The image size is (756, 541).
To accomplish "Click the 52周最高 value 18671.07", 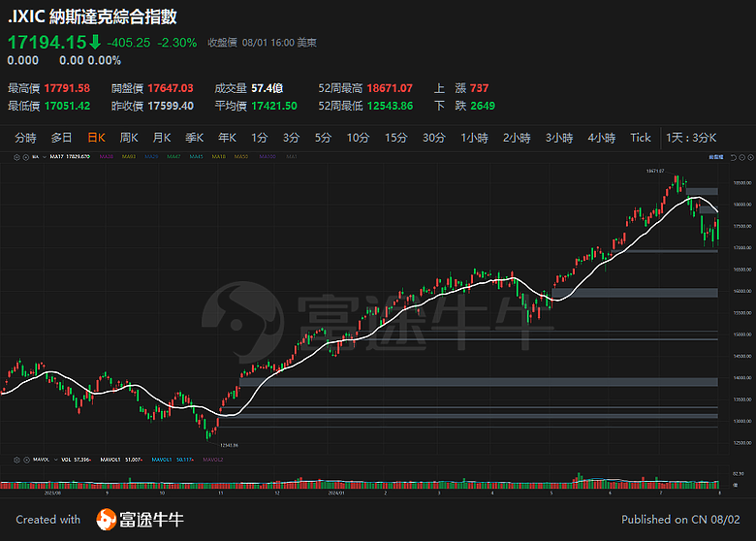I will (390, 88).
